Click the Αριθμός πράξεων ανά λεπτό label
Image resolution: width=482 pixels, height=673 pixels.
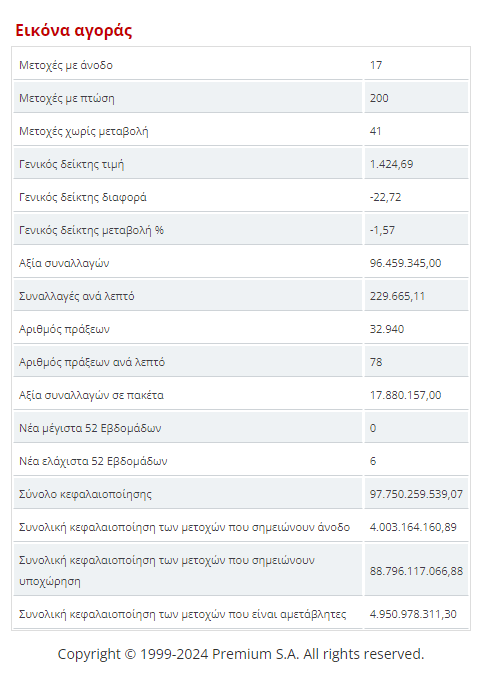coord(91,362)
